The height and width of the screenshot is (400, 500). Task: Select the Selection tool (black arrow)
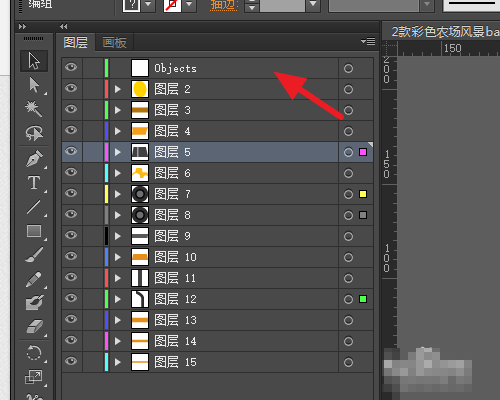click(x=34, y=61)
